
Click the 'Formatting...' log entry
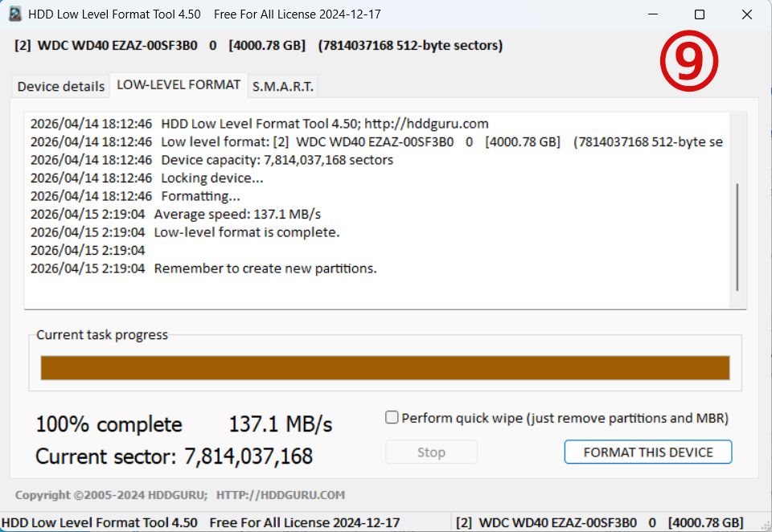[135, 196]
